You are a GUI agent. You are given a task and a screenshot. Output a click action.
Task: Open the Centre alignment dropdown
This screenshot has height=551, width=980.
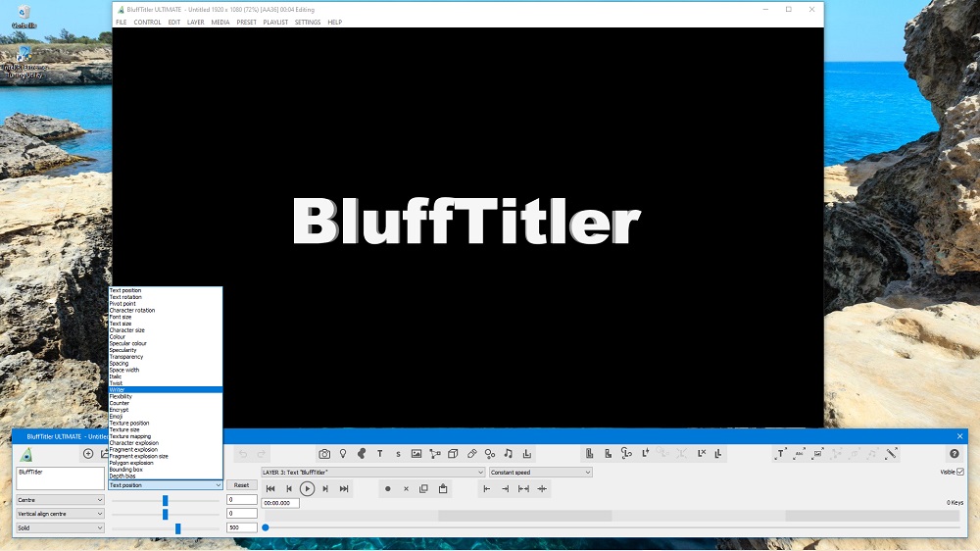(60, 500)
